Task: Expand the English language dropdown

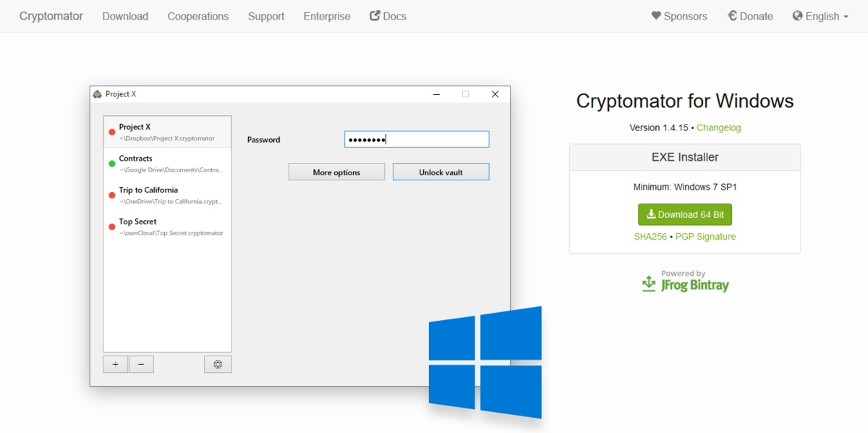Action: tap(820, 16)
